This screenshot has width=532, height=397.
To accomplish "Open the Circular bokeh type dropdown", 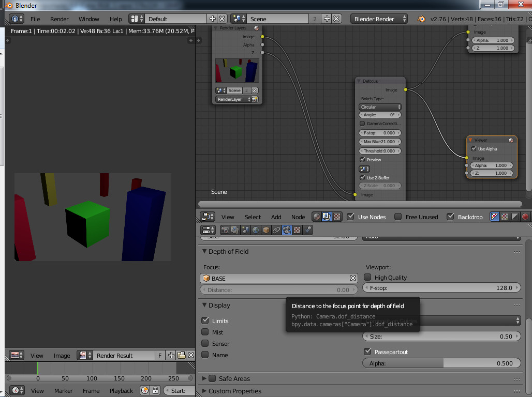I will [380, 107].
